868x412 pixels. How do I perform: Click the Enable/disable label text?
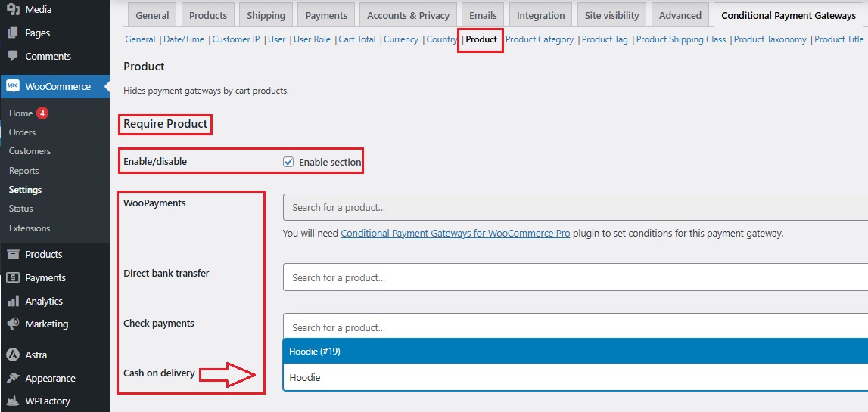[155, 162]
